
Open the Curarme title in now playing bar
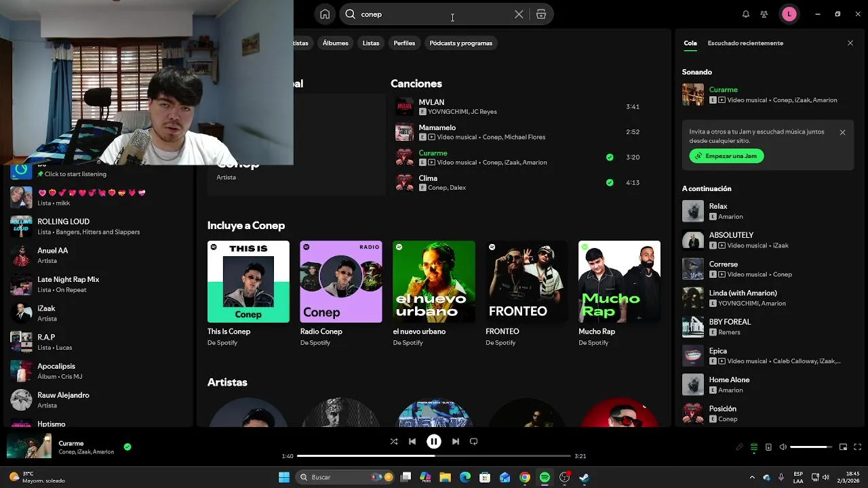point(71,443)
